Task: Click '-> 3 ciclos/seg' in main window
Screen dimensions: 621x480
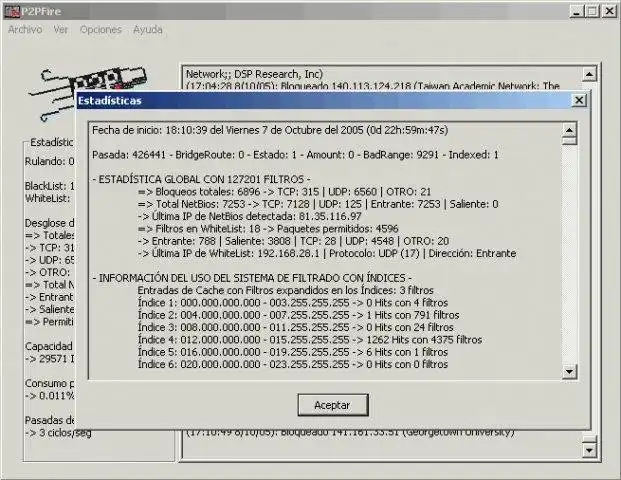Action: point(58,432)
